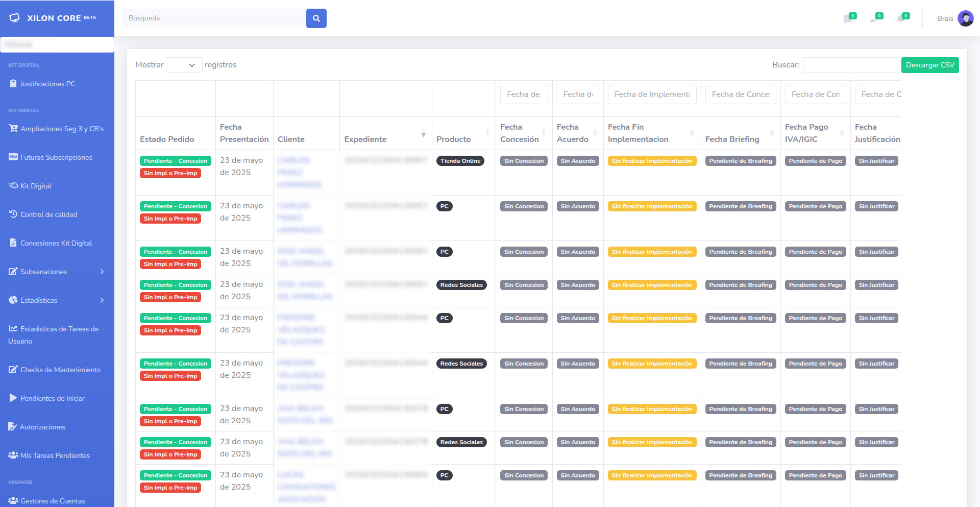Click the clipboard icon for Justificaciones PC
Image resolution: width=980 pixels, height=507 pixels.
(13, 84)
